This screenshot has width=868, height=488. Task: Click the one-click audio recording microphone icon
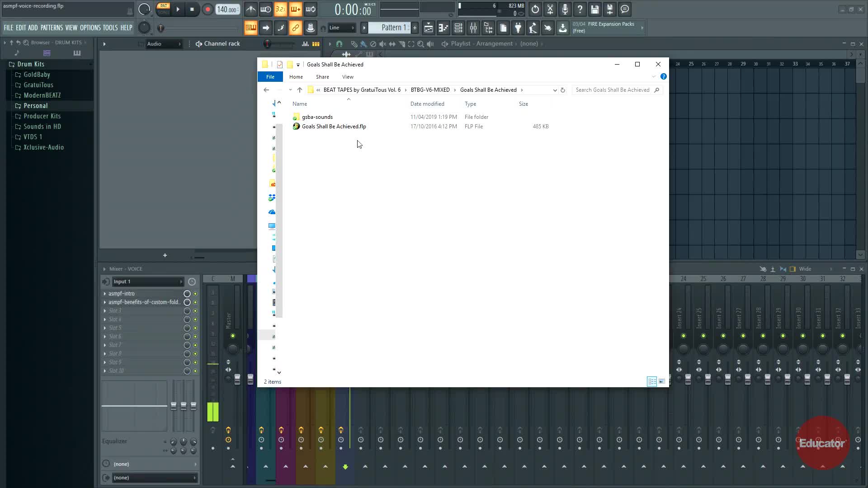(565, 9)
